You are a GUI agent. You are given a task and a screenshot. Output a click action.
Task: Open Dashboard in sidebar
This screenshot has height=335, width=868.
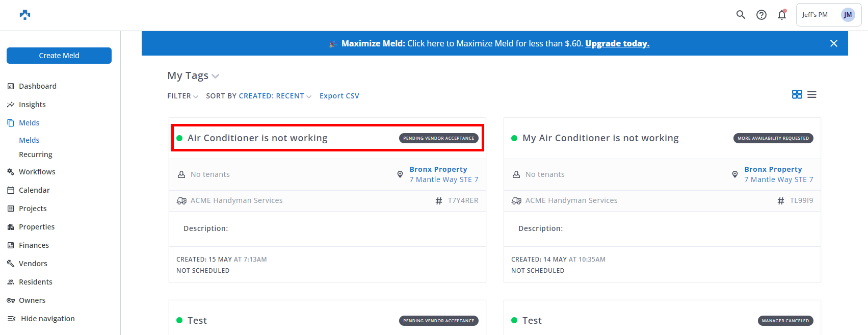(x=37, y=86)
